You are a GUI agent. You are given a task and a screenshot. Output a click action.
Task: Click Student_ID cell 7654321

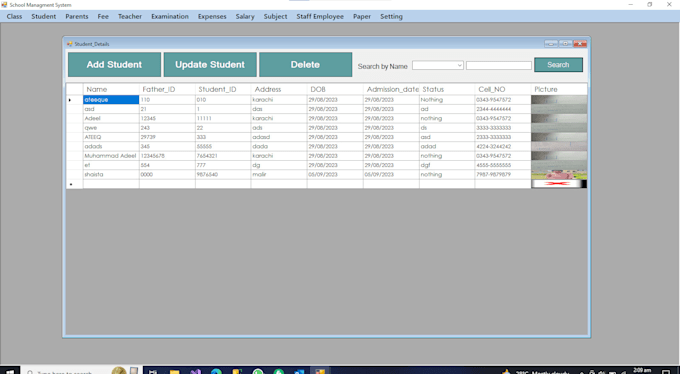[223, 156]
